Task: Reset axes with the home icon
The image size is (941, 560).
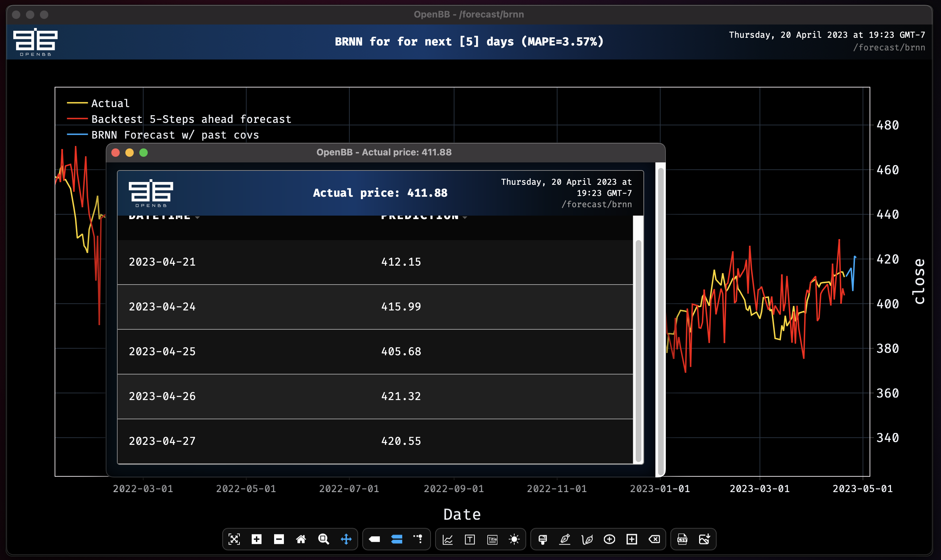Action: (x=301, y=539)
